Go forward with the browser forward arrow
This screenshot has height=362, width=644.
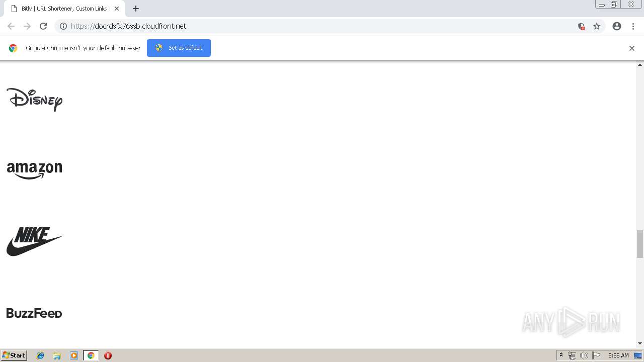pos(27,26)
